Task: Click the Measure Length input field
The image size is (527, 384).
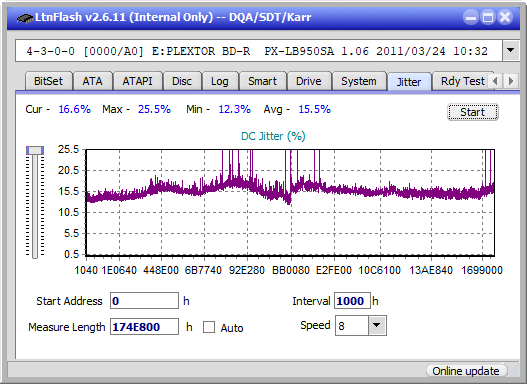Action: click(x=144, y=327)
